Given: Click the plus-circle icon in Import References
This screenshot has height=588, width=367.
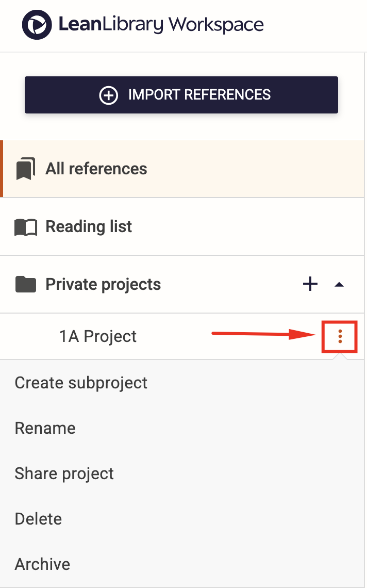Looking at the screenshot, I should [108, 95].
